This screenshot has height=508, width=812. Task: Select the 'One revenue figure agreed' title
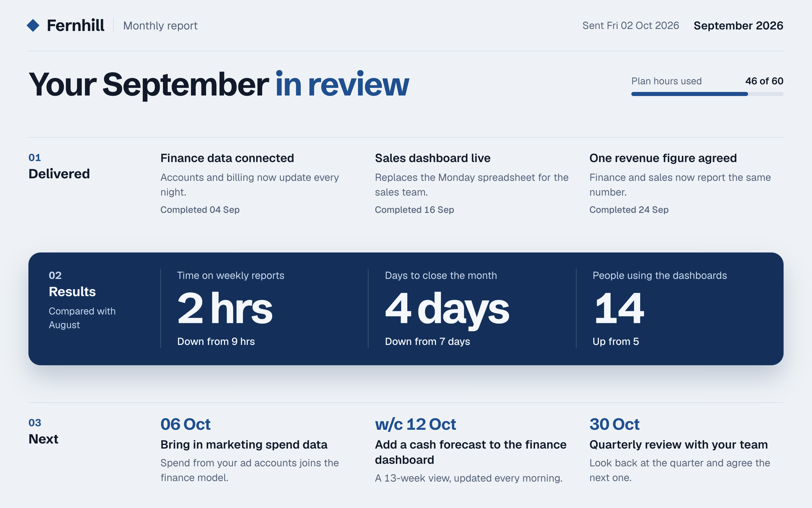pyautogui.click(x=663, y=158)
